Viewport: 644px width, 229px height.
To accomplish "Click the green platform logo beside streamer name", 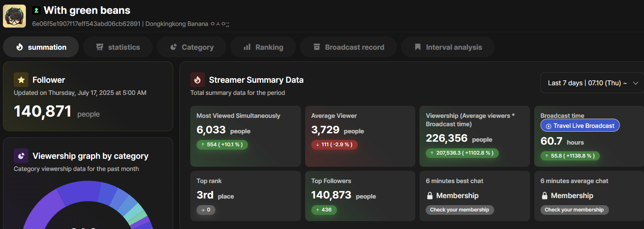I will click(36, 10).
